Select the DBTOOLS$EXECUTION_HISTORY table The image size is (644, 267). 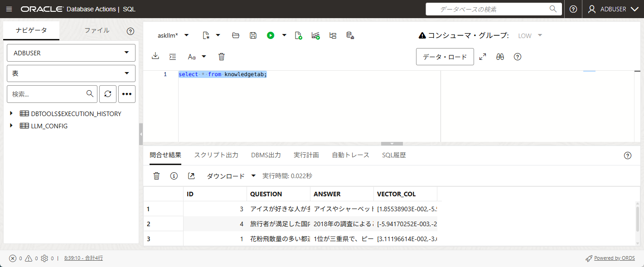pos(76,114)
